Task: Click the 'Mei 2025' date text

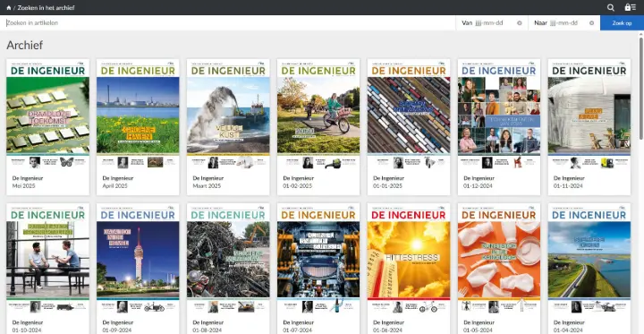Action: (24, 186)
